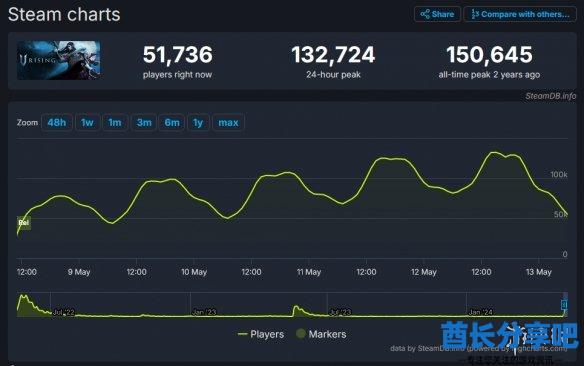Select the 48h zoom range
This screenshot has width=584, height=366.
pyautogui.click(x=57, y=122)
